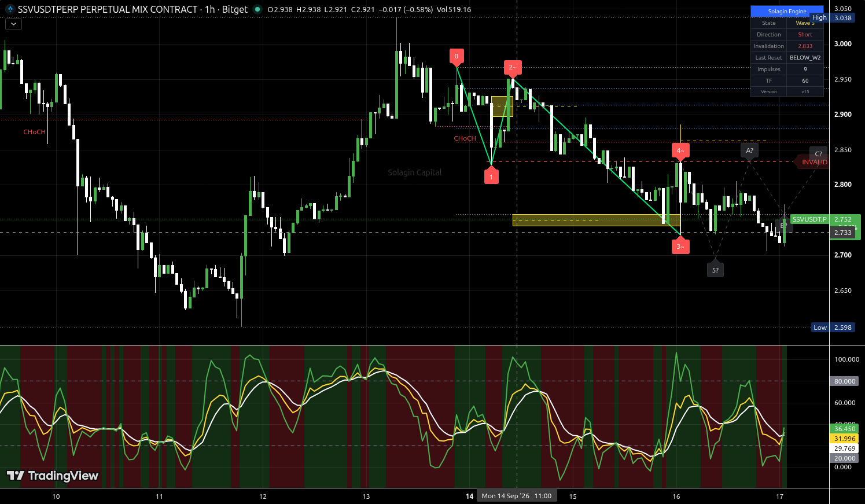Click the 80.000 overbought level label
Viewport: 865px width, 504px height.
click(844, 381)
